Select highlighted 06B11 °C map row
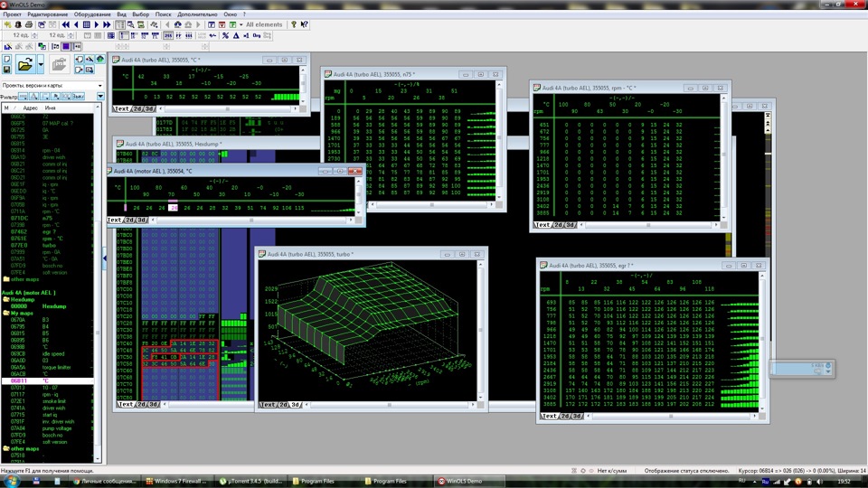This screenshot has width=868, height=488. pos(46,380)
